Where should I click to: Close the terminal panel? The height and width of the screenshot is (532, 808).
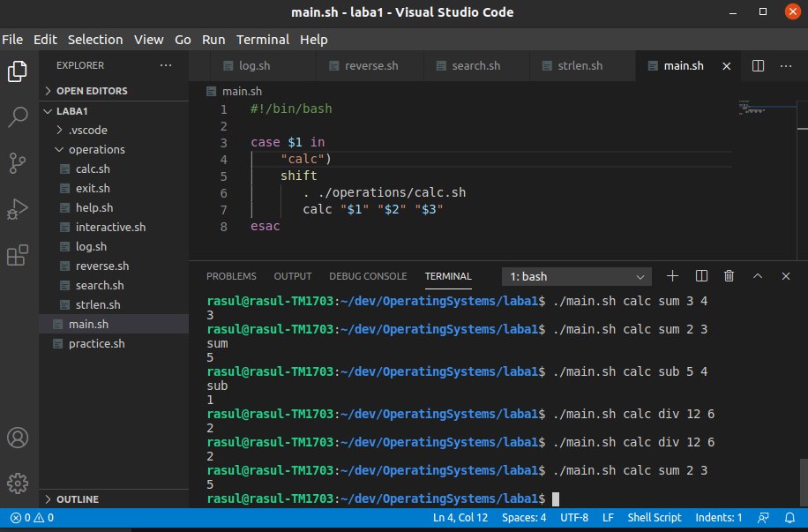pos(786,276)
